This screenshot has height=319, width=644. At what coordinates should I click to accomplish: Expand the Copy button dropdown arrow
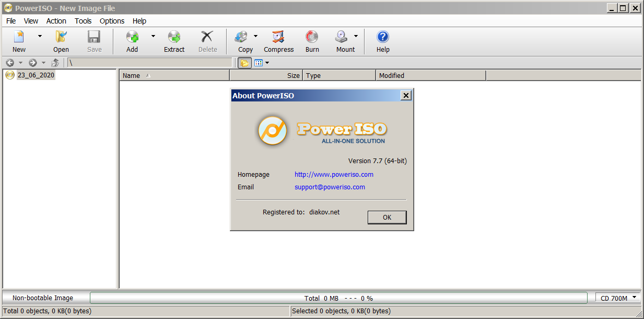pyautogui.click(x=255, y=36)
